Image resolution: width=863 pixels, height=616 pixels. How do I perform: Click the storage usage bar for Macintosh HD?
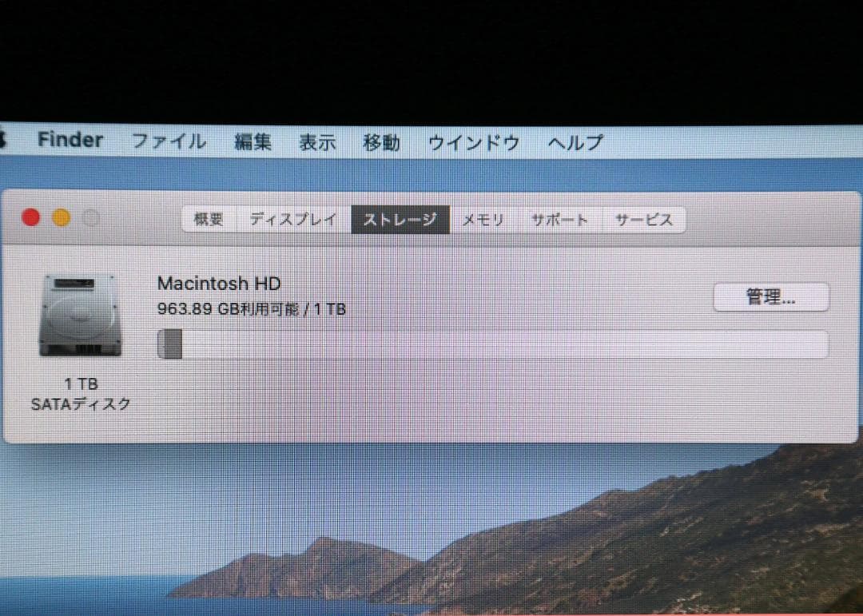[x=495, y=344]
